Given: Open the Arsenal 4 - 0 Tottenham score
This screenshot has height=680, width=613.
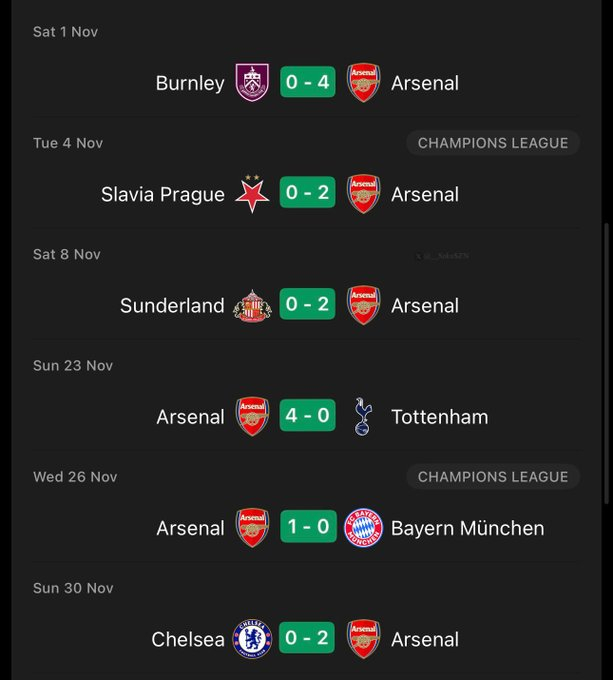Looking at the screenshot, I should click(x=308, y=417).
